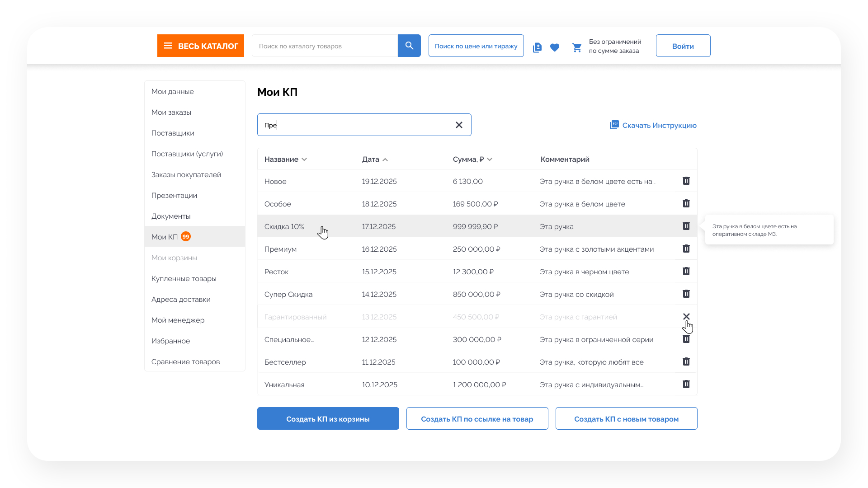Open the 'Ресток' КП row name

point(276,272)
